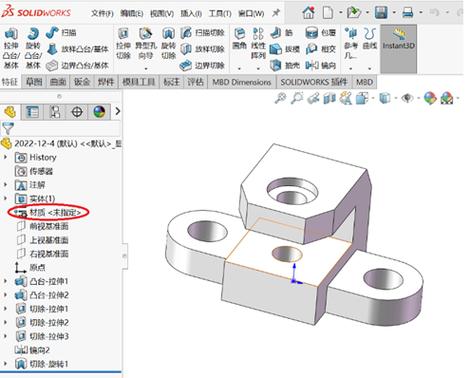This screenshot has width=471, height=378.
Task: Create a New document via top toolbar
Action: click(328, 13)
